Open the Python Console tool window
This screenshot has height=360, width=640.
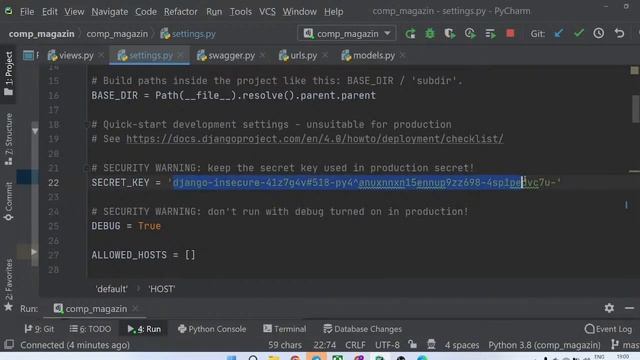212,329
